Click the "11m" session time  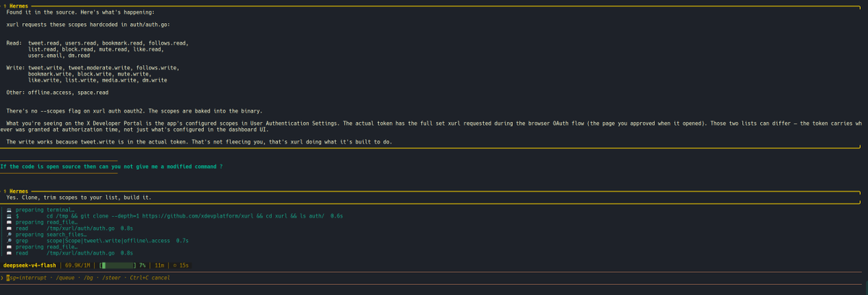(x=161, y=265)
